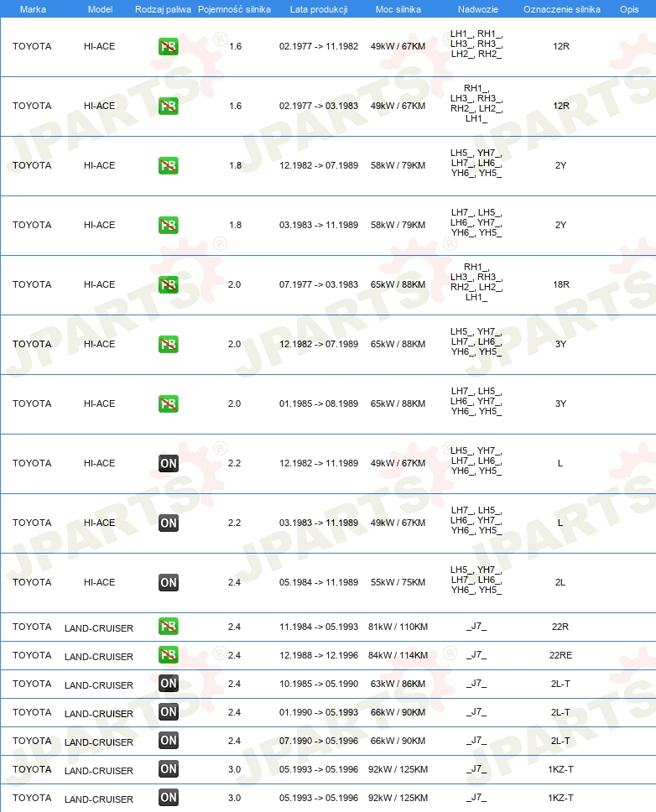
Task: Click production dates 10.1985 -> 05.1990
Action: 319,684
